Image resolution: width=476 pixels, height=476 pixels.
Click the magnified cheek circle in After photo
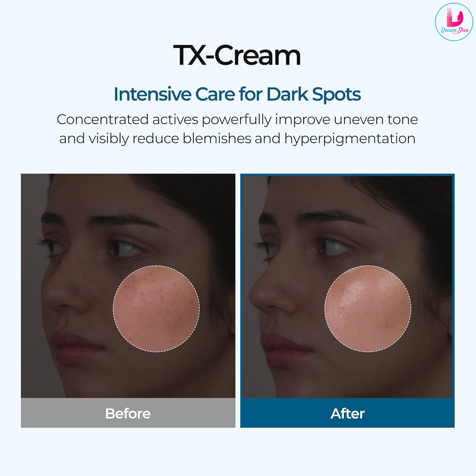coord(368,308)
